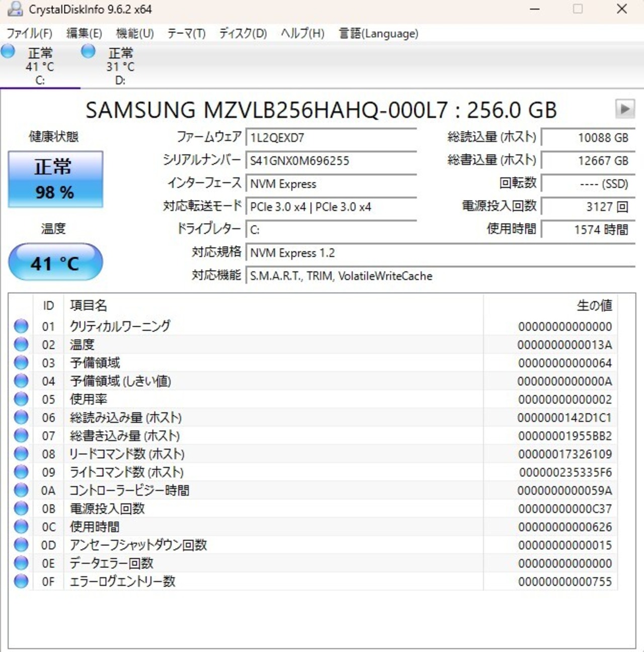The height and width of the screenshot is (652, 644).
Task: Open the ディスク(D) menu
Action: click(x=243, y=33)
